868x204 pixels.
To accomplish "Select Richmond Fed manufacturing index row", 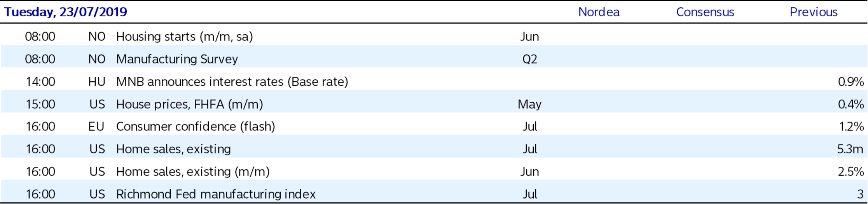I will (x=216, y=194).
